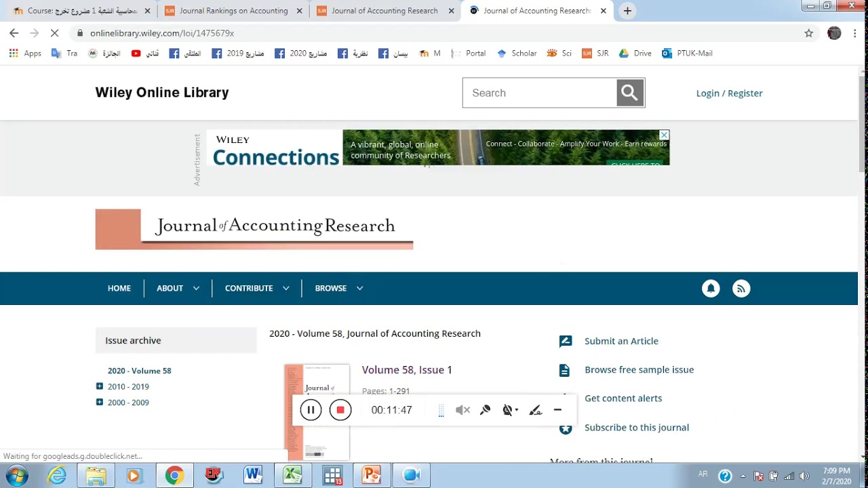This screenshot has width=868, height=488.
Task: Open the Apps bookmark shortcut
Action: [x=25, y=53]
